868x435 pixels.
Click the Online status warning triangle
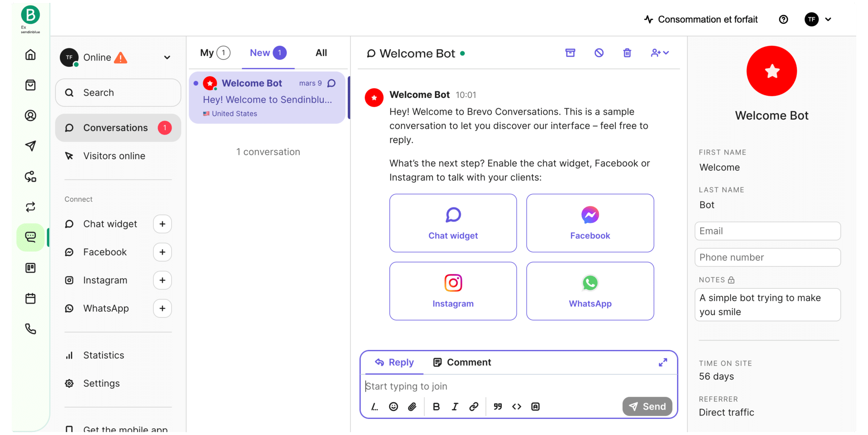pos(121,58)
